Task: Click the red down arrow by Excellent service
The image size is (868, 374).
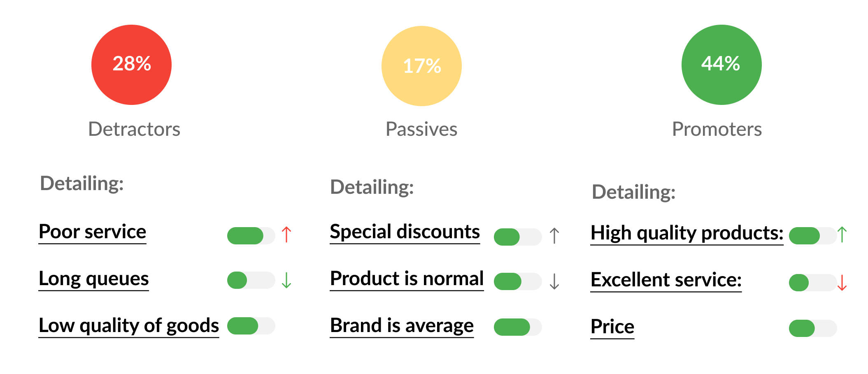Action: click(842, 283)
